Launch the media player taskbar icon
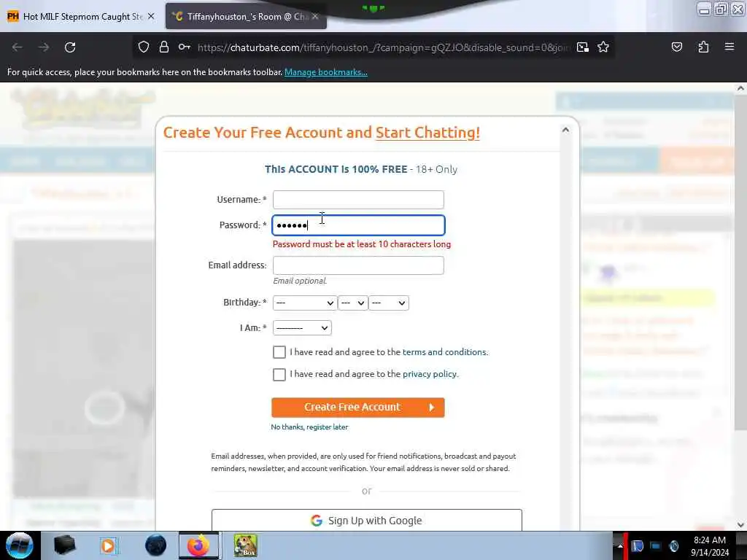The width and height of the screenshot is (747, 560). point(108,545)
